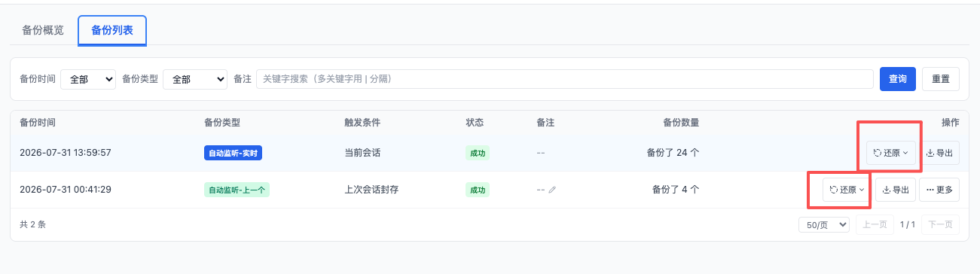
Task: Click timestamp 2026-07-31 13:59:57
Action: (66, 153)
